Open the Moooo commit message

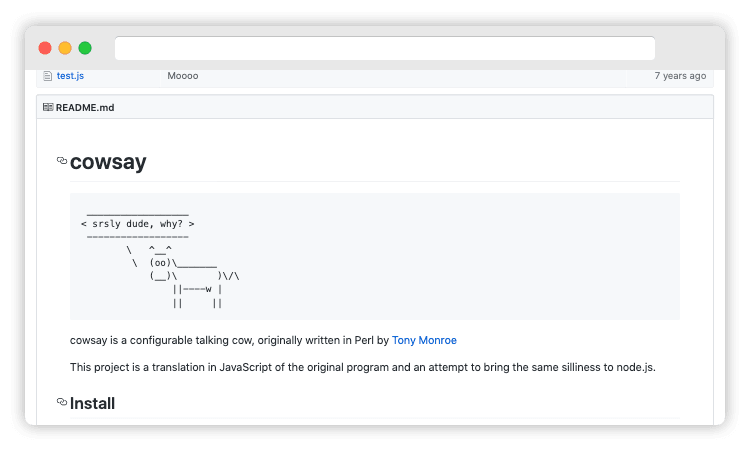(x=183, y=76)
